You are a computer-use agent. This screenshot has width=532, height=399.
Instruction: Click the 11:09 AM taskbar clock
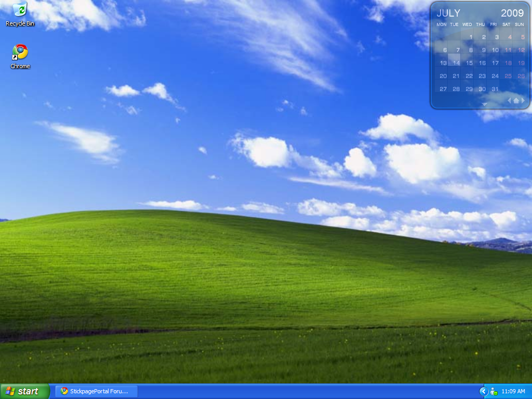point(513,392)
